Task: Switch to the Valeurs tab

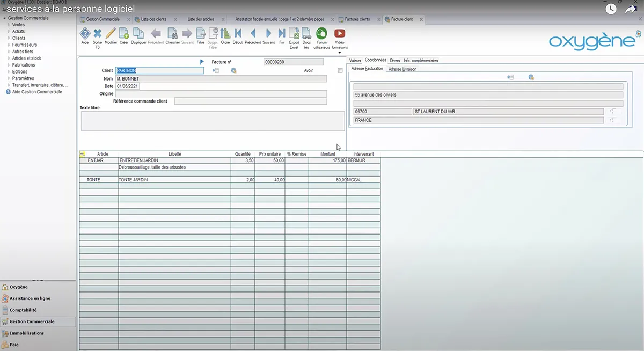Action: click(355, 61)
